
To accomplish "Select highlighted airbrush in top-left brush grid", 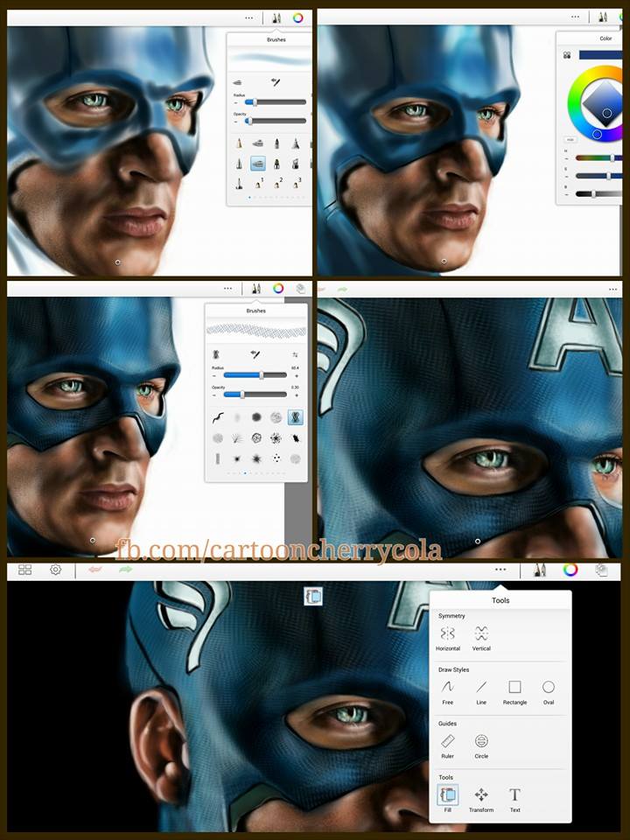I will click(x=257, y=164).
